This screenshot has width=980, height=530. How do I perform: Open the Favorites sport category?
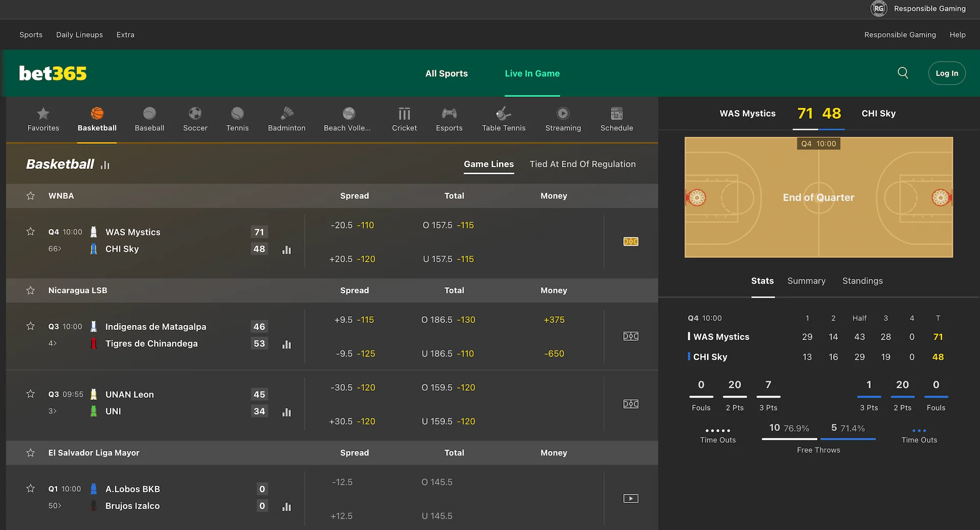[43, 119]
